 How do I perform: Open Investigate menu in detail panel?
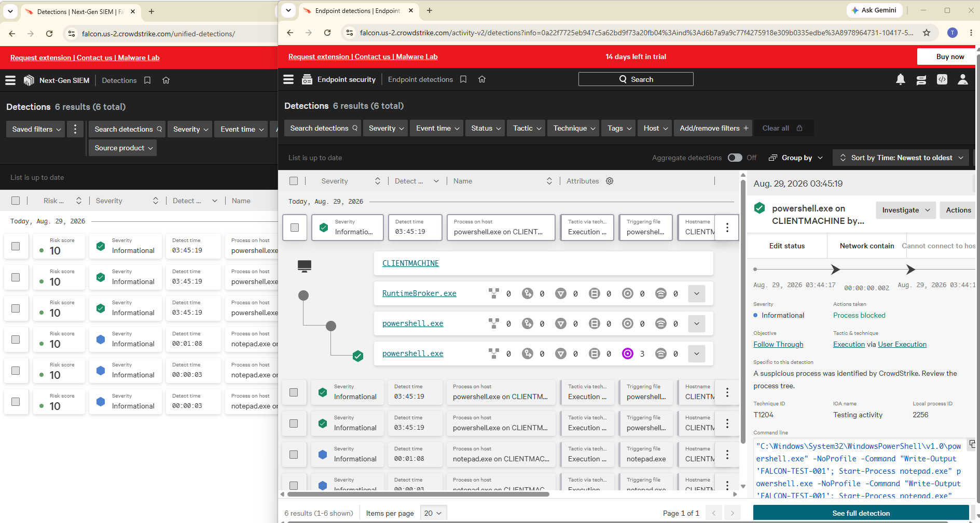pos(906,210)
